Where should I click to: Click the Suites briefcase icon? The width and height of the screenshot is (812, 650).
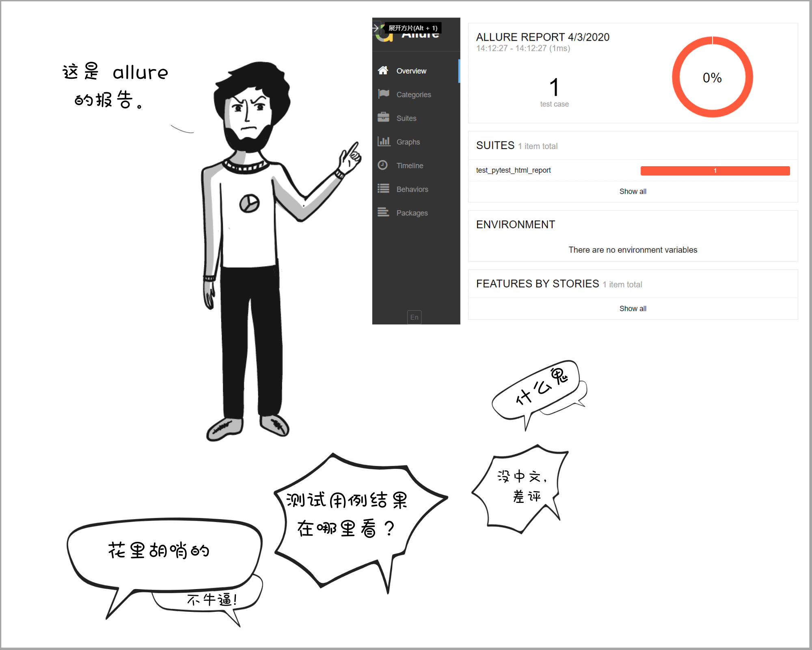tap(383, 118)
